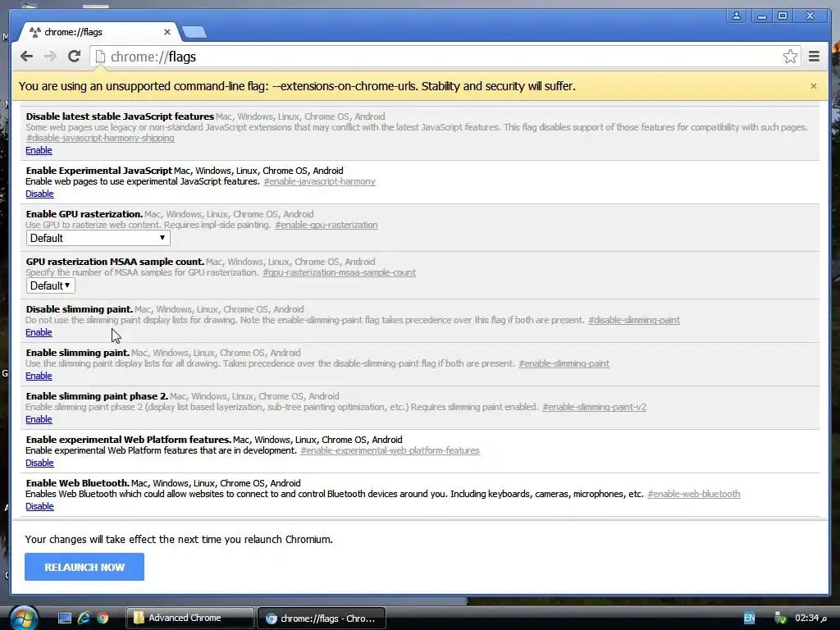Enable slimming paint phase 2
Screen dimensions: 840x630
point(39,419)
